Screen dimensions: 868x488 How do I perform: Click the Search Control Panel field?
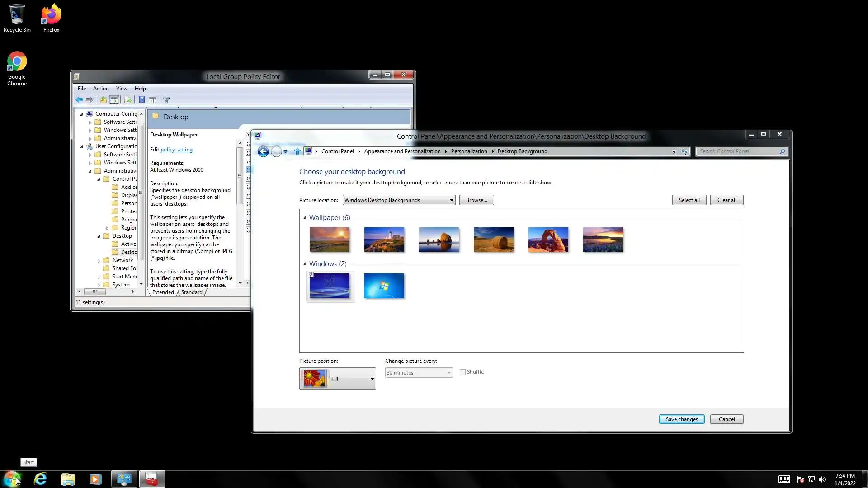pyautogui.click(x=738, y=151)
